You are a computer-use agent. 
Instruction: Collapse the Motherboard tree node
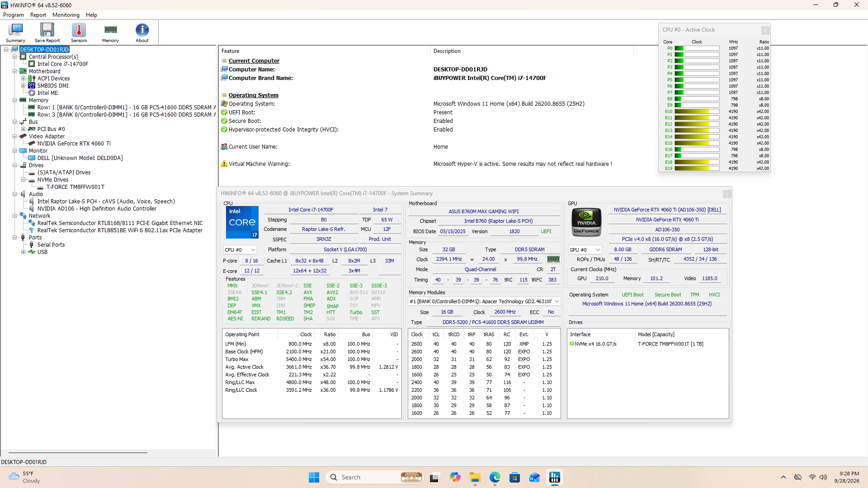point(14,71)
